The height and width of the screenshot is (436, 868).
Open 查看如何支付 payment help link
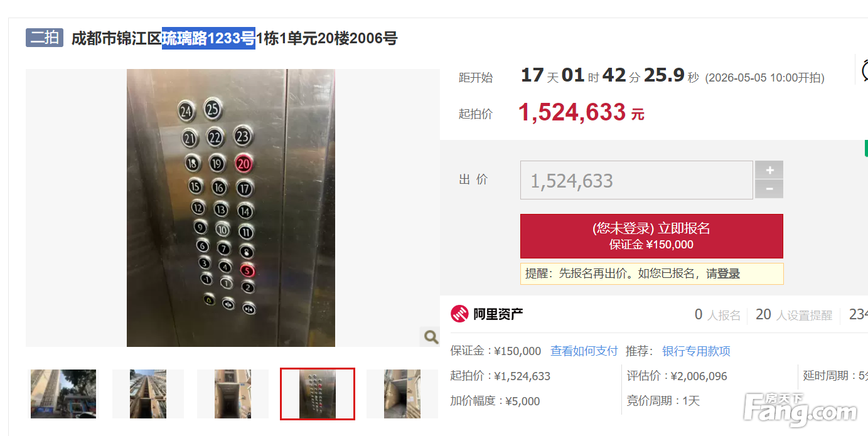point(584,351)
